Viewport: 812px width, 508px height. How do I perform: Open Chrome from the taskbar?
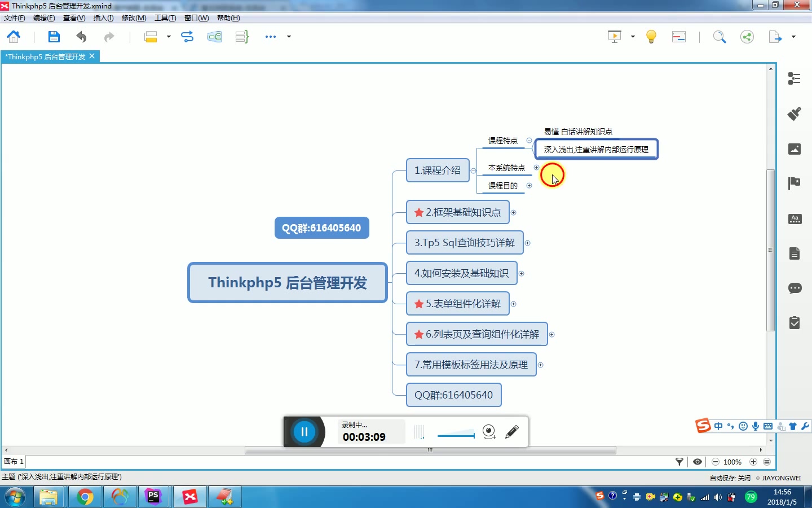[85, 497]
